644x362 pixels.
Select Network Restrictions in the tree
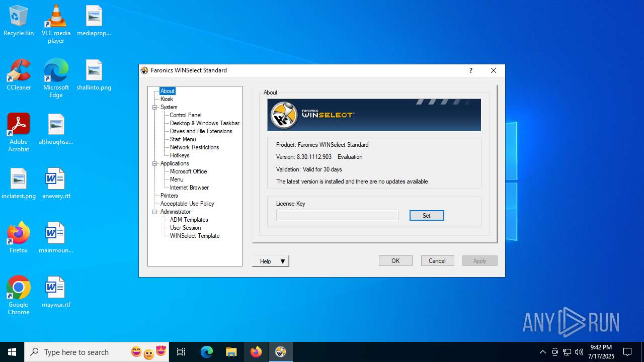[x=194, y=147]
